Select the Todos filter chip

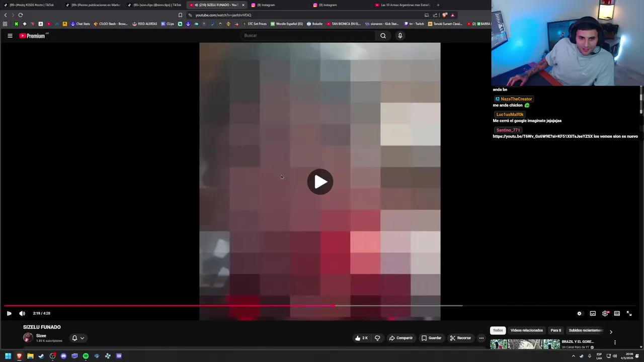click(498, 330)
